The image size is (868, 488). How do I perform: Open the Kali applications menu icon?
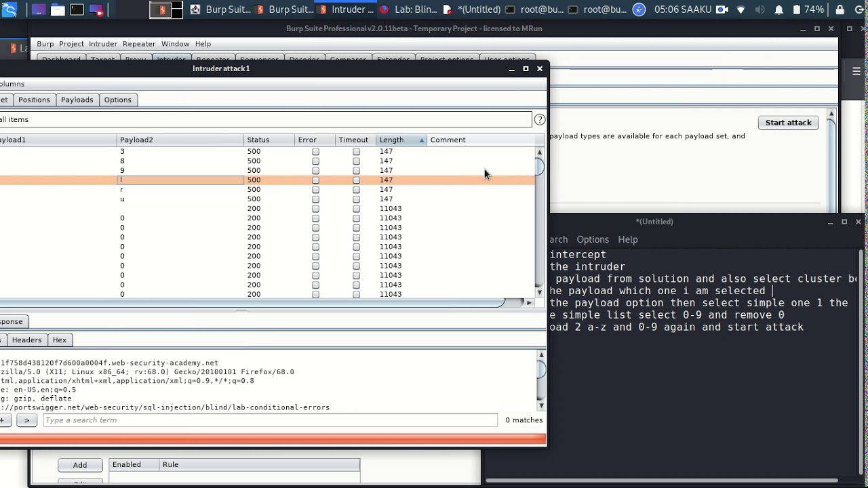coord(9,9)
